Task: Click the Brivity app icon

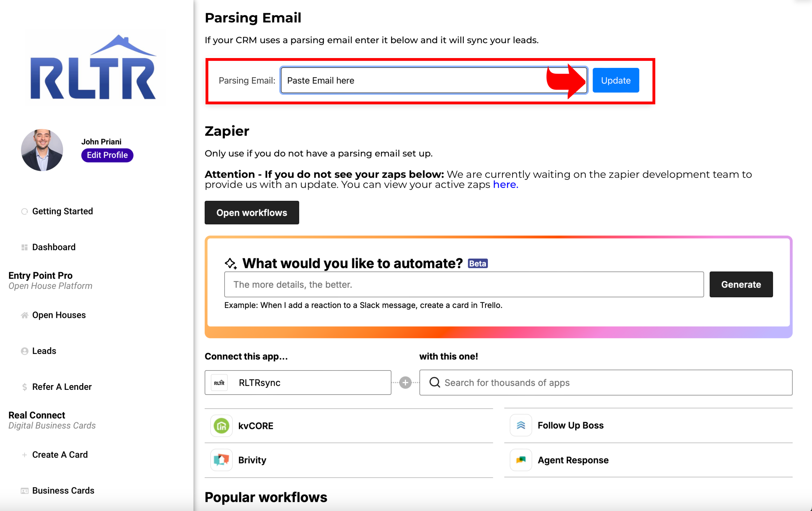Action: click(221, 460)
